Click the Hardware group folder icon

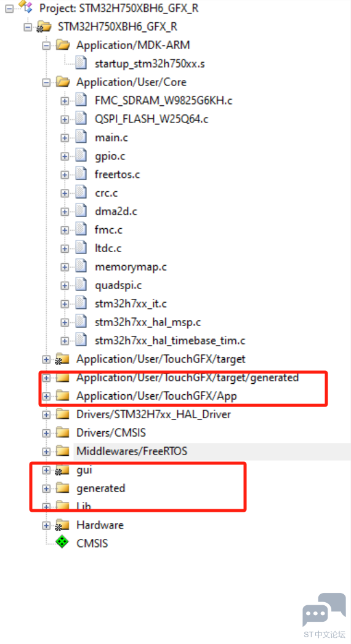(x=62, y=525)
